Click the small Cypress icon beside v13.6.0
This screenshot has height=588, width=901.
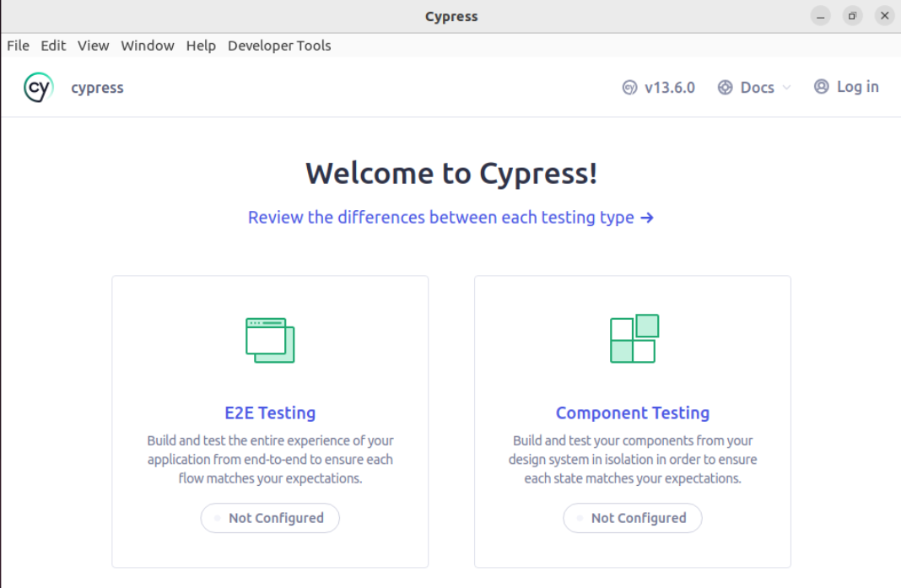[x=629, y=88]
